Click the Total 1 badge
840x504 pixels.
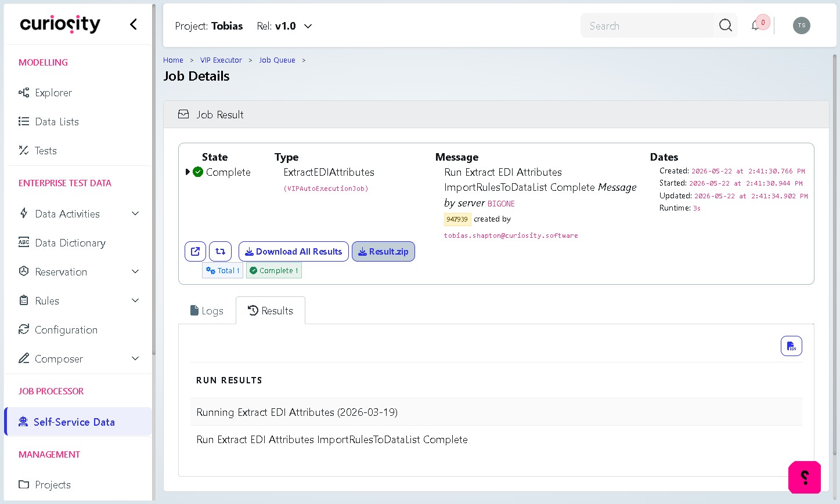click(x=223, y=270)
